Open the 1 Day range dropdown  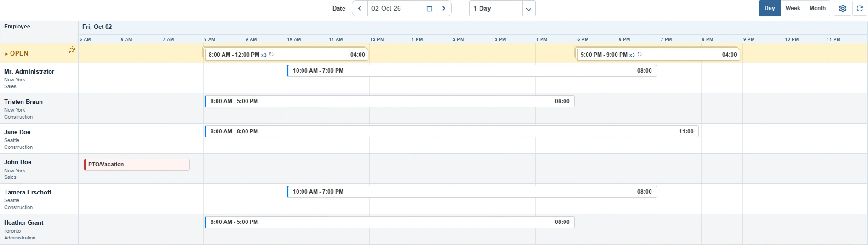coord(529,8)
